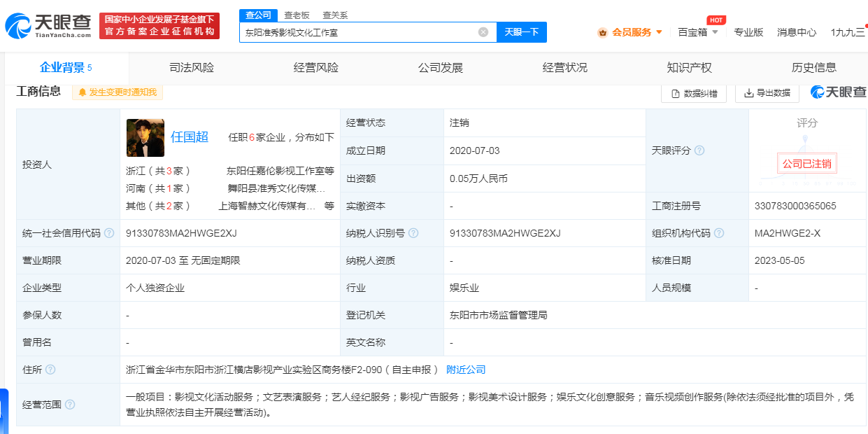Click the HOT badge above 百宝箱
This screenshot has height=434, width=868.
coord(716,20)
